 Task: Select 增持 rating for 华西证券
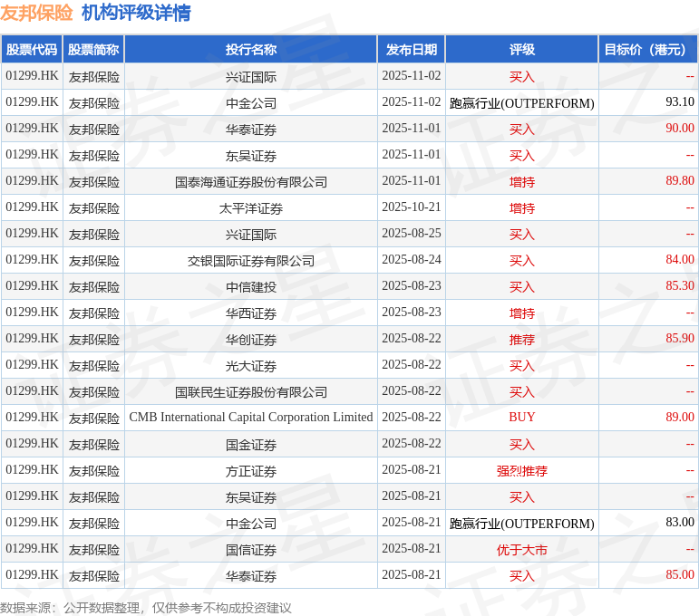point(522,313)
